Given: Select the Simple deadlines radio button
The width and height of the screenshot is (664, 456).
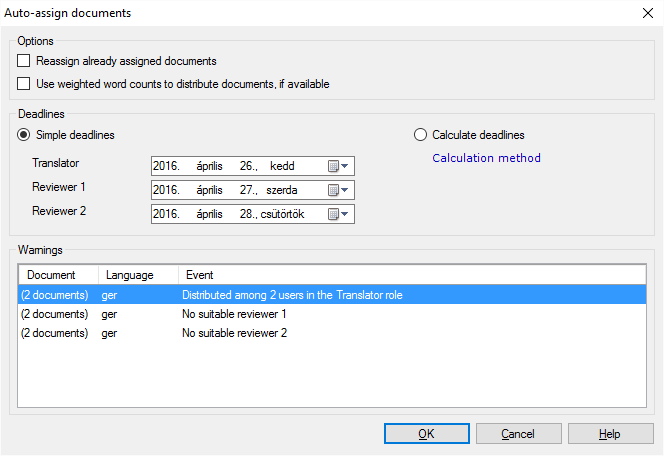Looking at the screenshot, I should pyautogui.click(x=24, y=135).
